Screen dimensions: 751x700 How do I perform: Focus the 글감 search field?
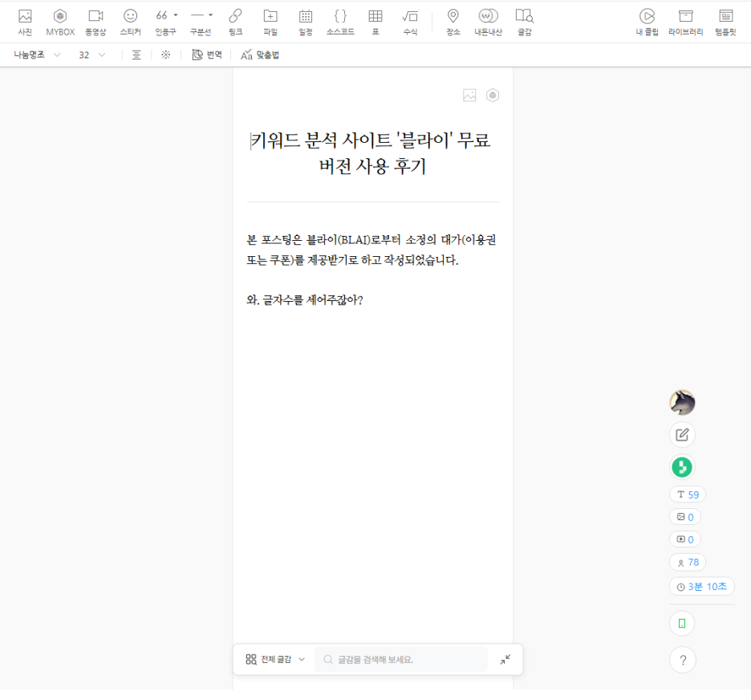tap(401, 660)
